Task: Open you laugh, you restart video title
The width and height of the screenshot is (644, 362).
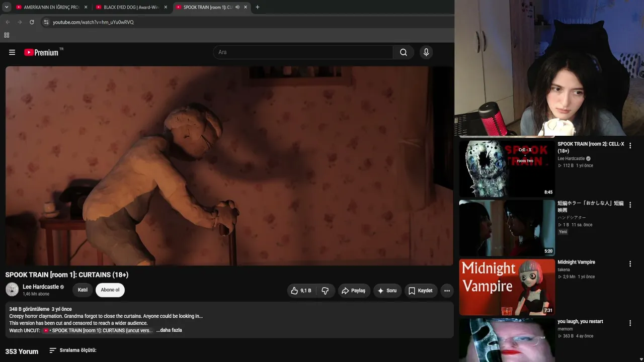Action: (580, 321)
